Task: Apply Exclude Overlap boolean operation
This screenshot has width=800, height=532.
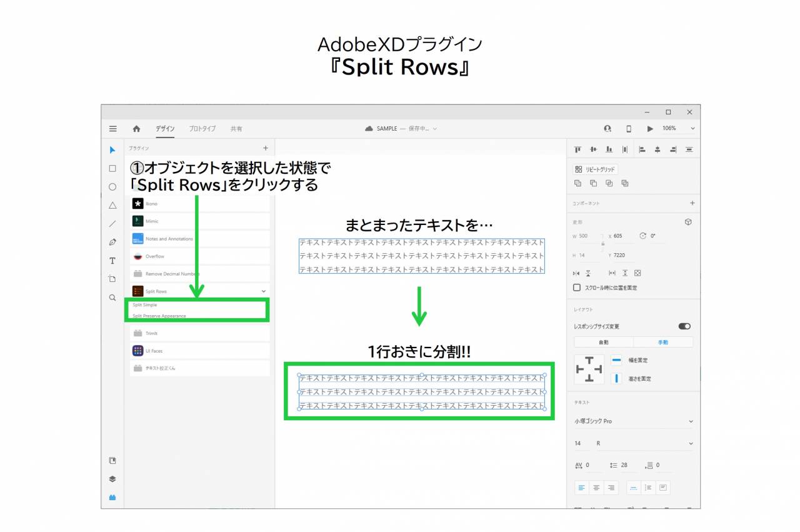Action: [x=625, y=183]
